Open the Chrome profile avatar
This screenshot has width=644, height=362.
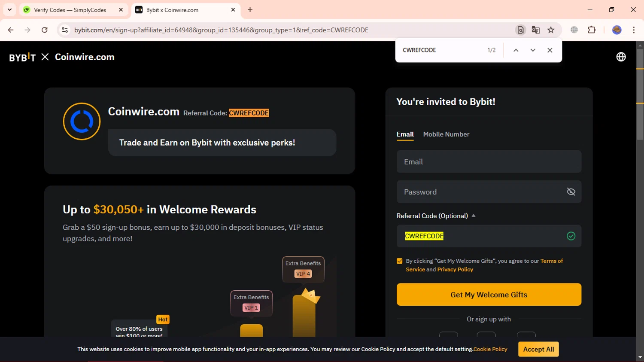(617, 30)
